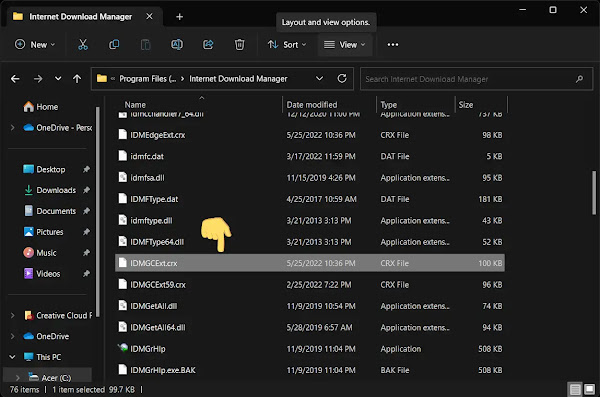Sort by the Size column header

(x=466, y=105)
